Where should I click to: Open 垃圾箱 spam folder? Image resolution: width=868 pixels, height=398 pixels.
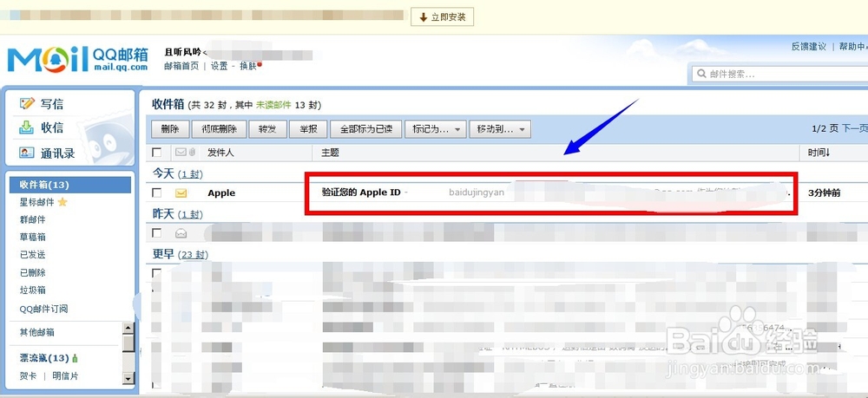pos(33,290)
